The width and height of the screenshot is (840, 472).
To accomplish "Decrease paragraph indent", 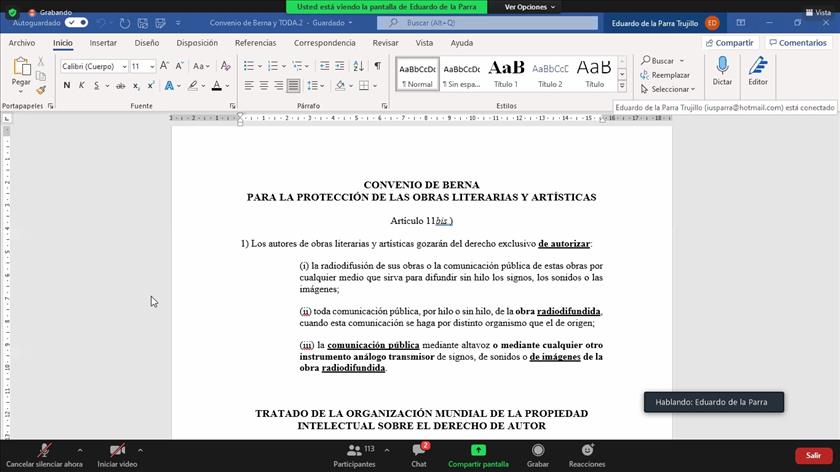I will [325, 66].
